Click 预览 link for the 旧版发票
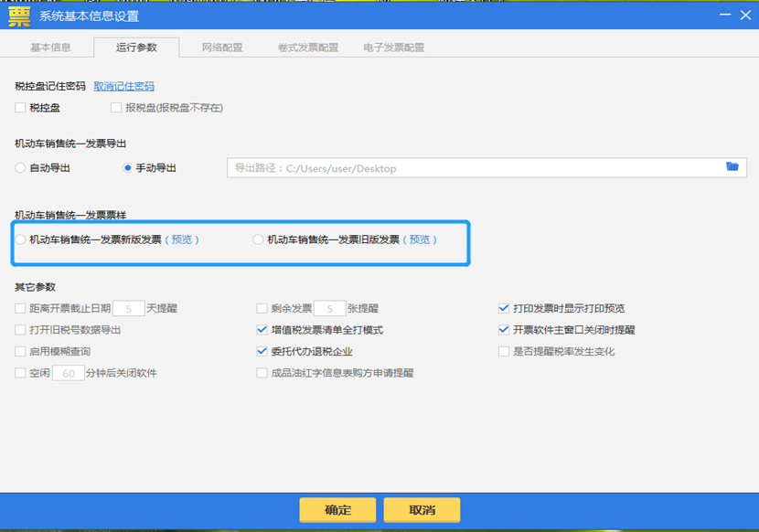This screenshot has width=759, height=532. coord(419,239)
